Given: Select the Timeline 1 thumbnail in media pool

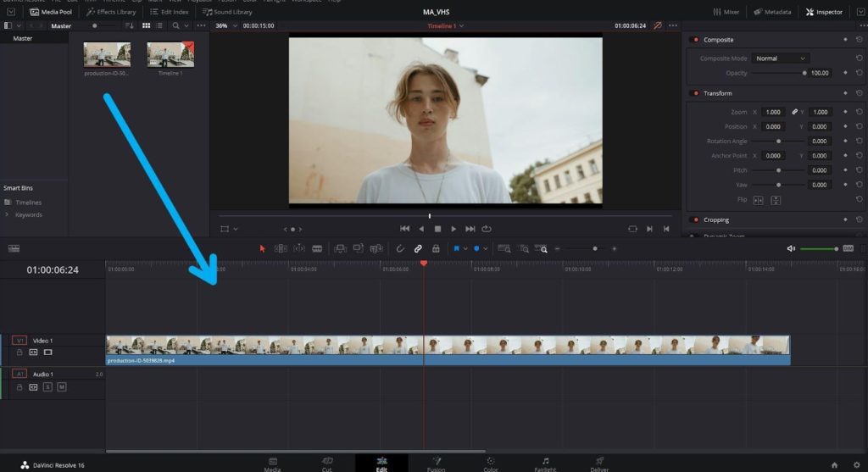Looking at the screenshot, I should pyautogui.click(x=170, y=54).
